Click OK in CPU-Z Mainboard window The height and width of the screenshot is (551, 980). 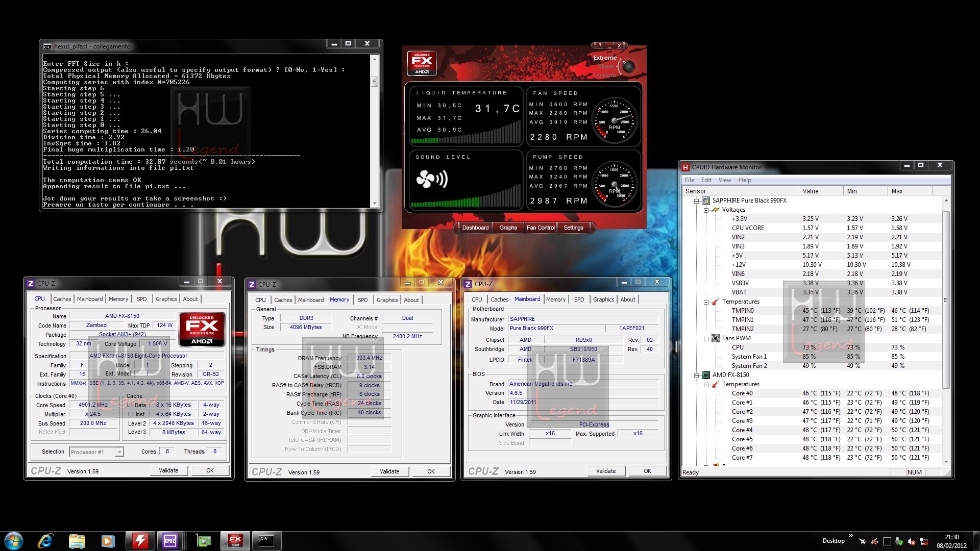(x=647, y=471)
